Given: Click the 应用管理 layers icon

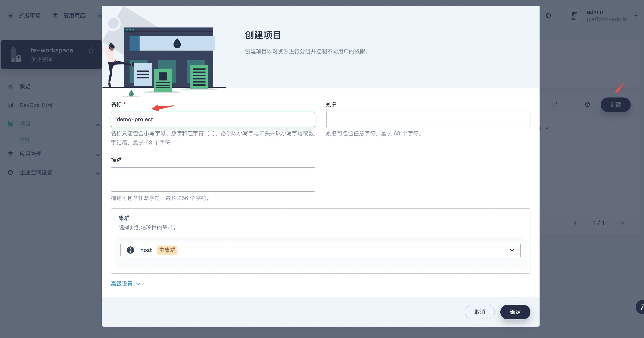Looking at the screenshot, I should coord(10,154).
